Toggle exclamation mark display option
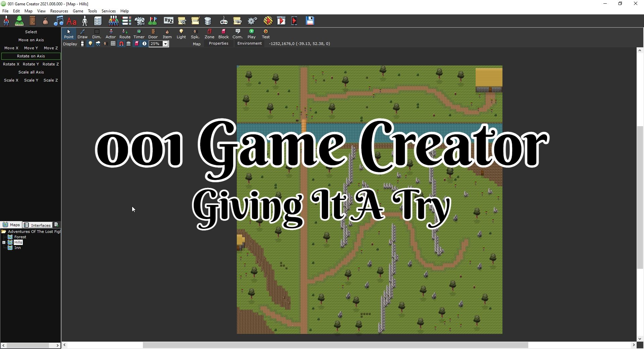This screenshot has height=349, width=644. pyautogui.click(x=145, y=44)
